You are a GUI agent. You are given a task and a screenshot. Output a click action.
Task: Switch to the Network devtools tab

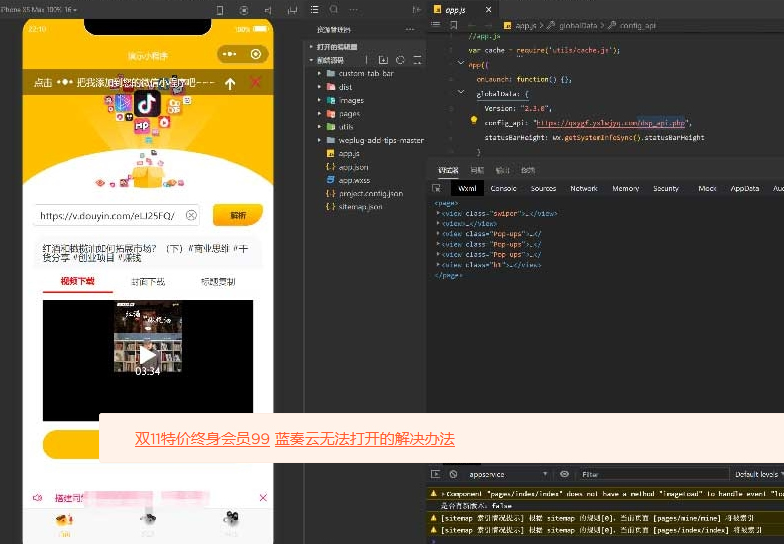[x=584, y=188]
